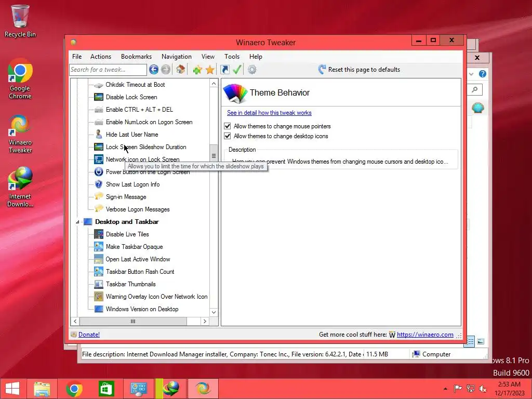This screenshot has width=532, height=399.
Task: Open the Actions menu
Action: tap(101, 57)
